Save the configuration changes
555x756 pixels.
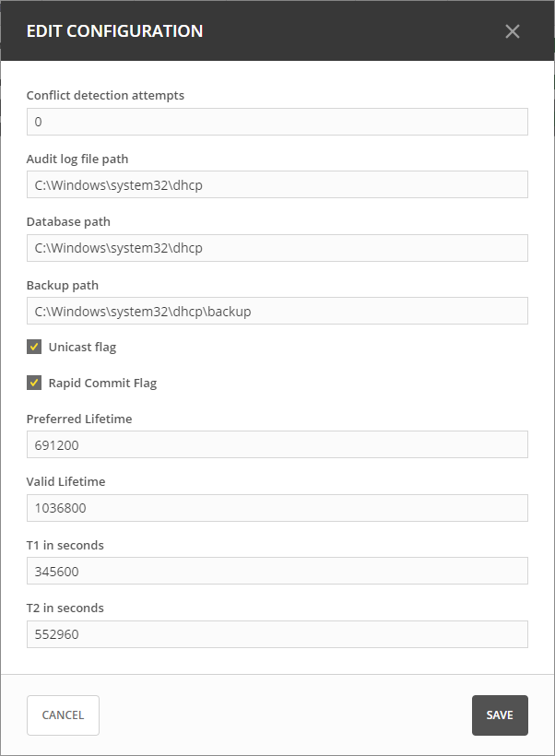(x=500, y=715)
